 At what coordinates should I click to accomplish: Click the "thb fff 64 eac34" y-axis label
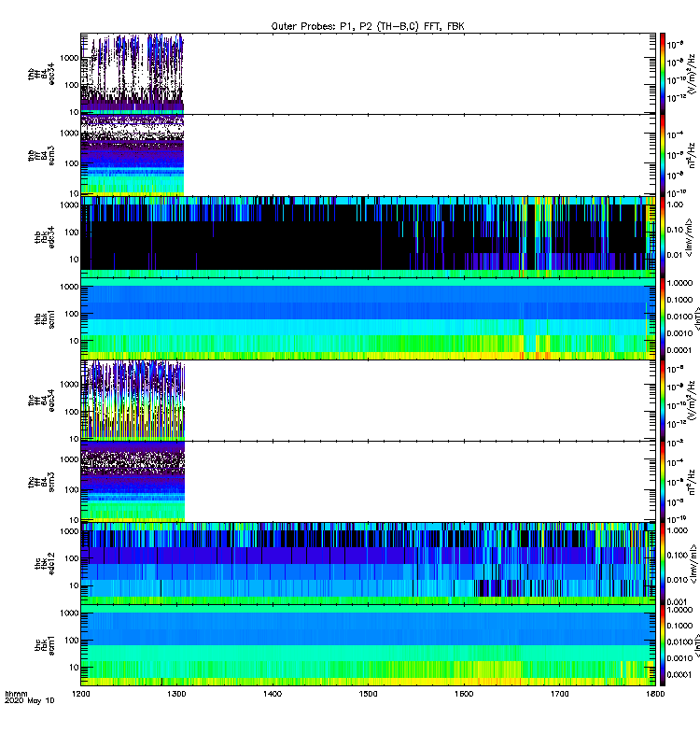[41, 74]
